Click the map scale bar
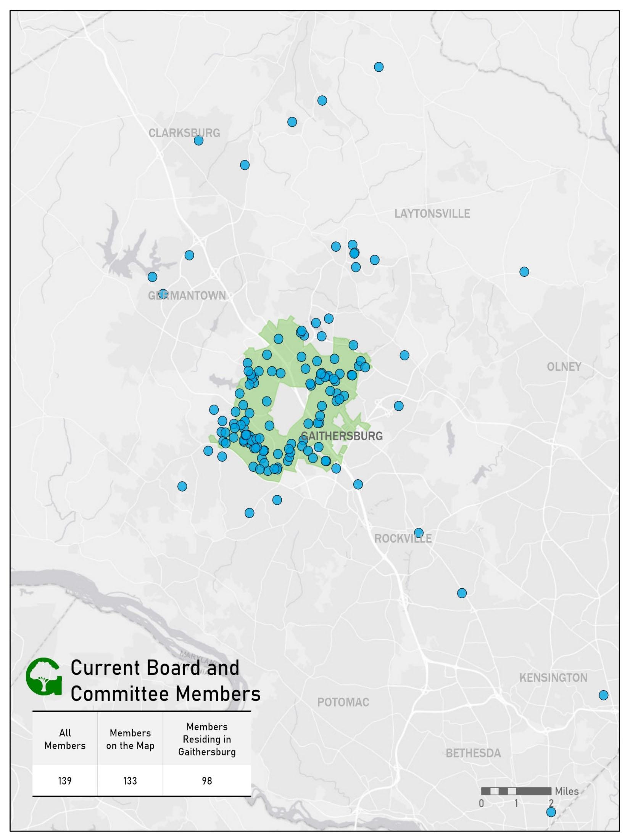Viewport: 630px width, 840px height. 516,791
